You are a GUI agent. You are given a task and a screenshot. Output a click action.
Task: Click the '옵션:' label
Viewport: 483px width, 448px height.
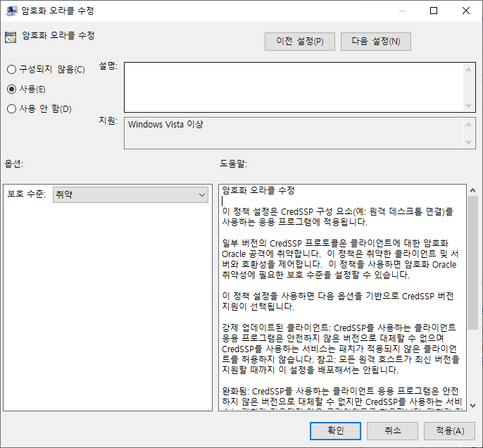click(x=14, y=163)
